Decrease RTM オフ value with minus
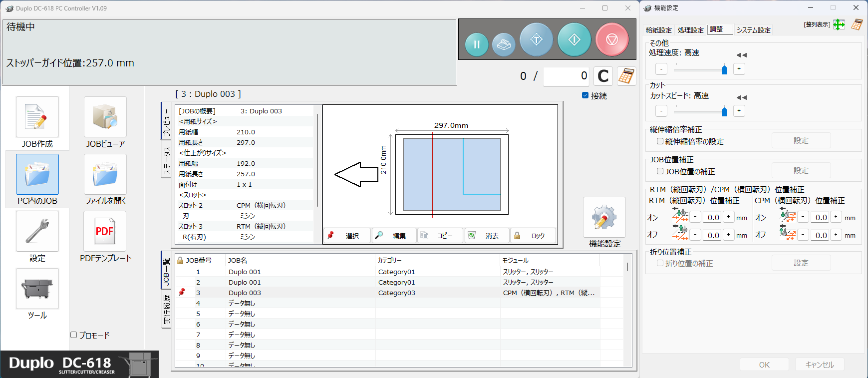The image size is (868, 378). tap(695, 234)
